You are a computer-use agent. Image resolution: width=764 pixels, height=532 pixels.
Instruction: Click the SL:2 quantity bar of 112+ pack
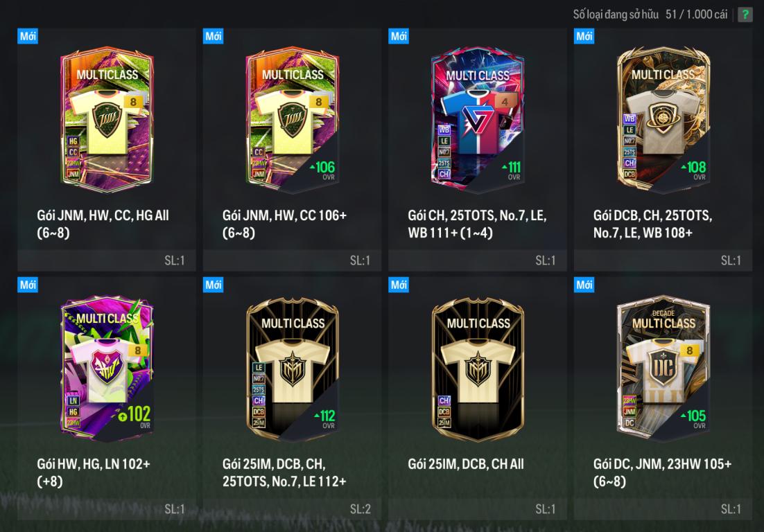click(x=292, y=509)
